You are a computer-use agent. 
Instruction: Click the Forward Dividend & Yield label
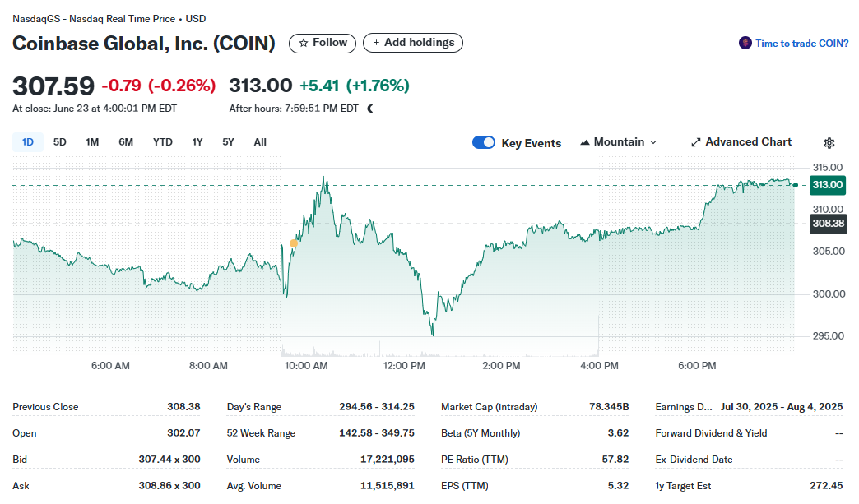click(x=711, y=432)
